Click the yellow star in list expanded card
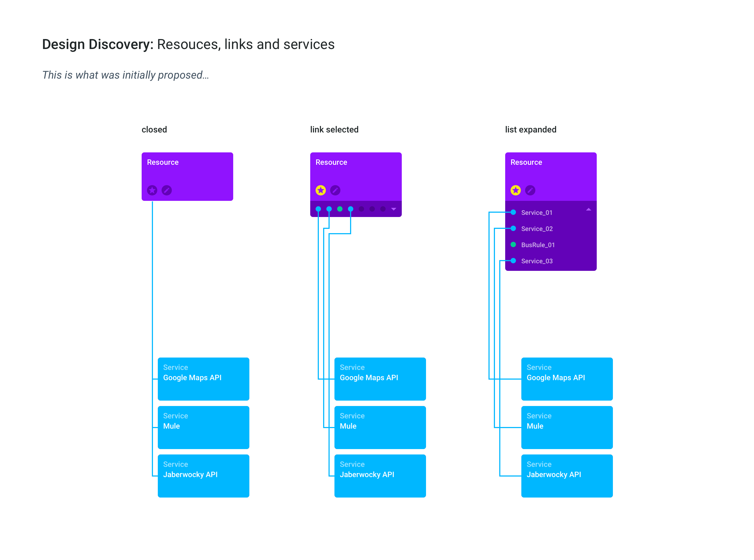 tap(515, 190)
